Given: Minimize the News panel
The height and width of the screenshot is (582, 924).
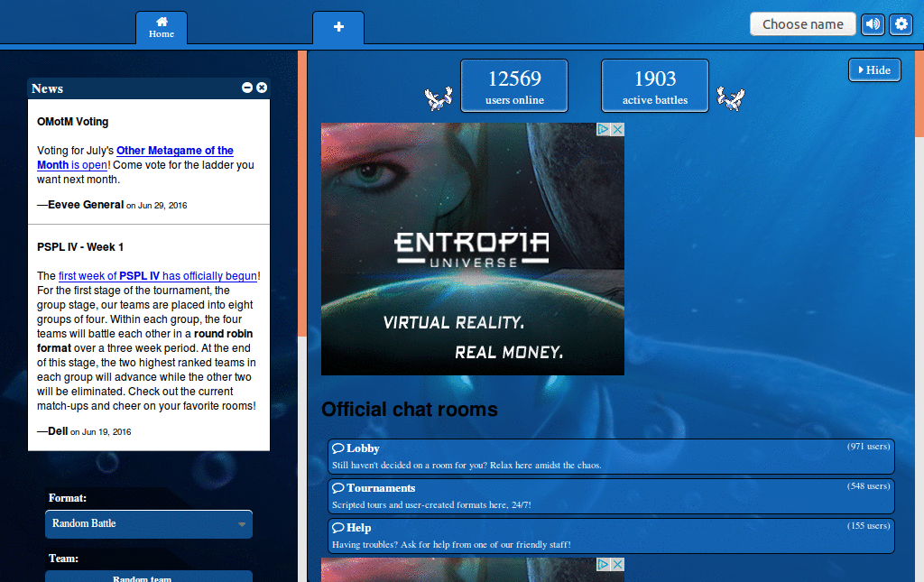Looking at the screenshot, I should click(247, 88).
